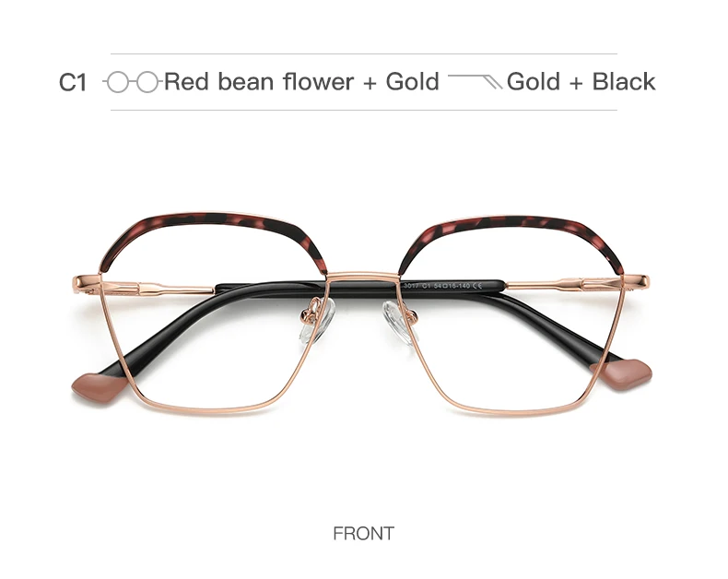Click the right pink temple tip
728x579 pixels.
pyautogui.click(x=622, y=373)
